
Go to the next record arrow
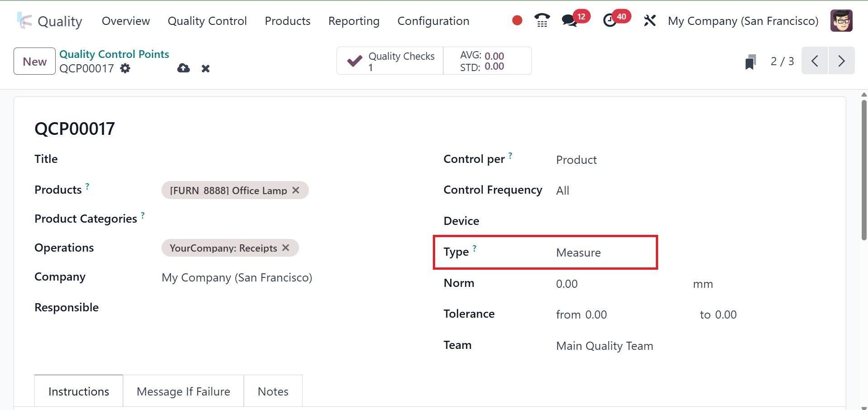click(841, 61)
